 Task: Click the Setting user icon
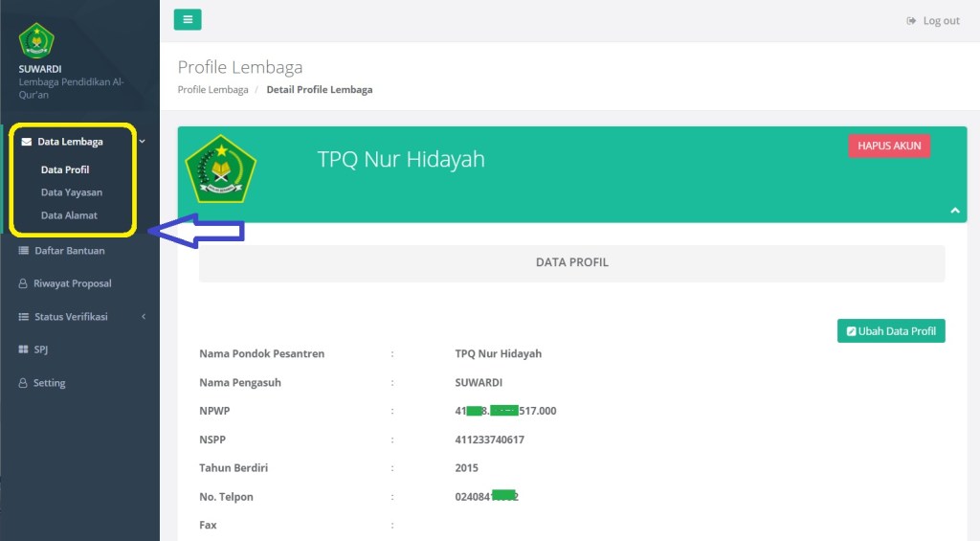click(24, 383)
